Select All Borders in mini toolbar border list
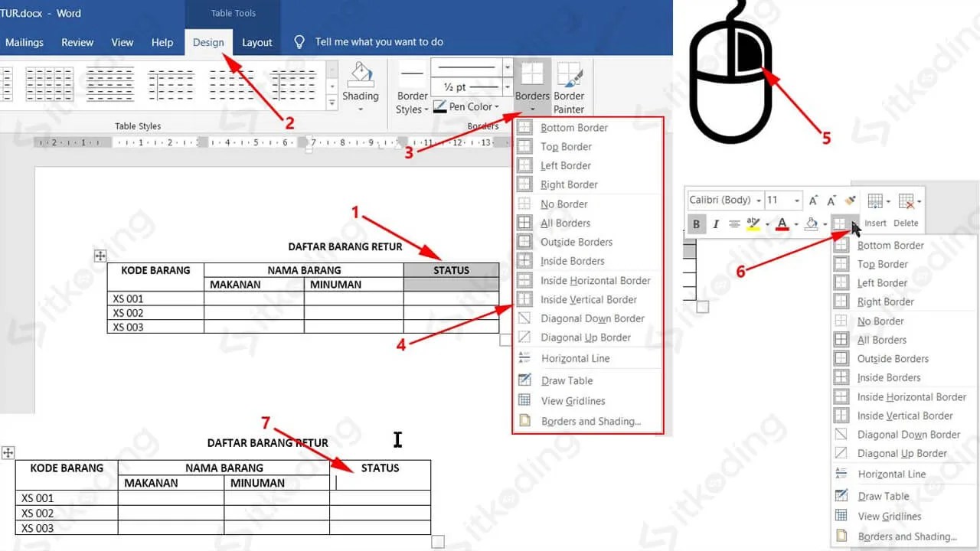The image size is (980, 551). click(904, 340)
